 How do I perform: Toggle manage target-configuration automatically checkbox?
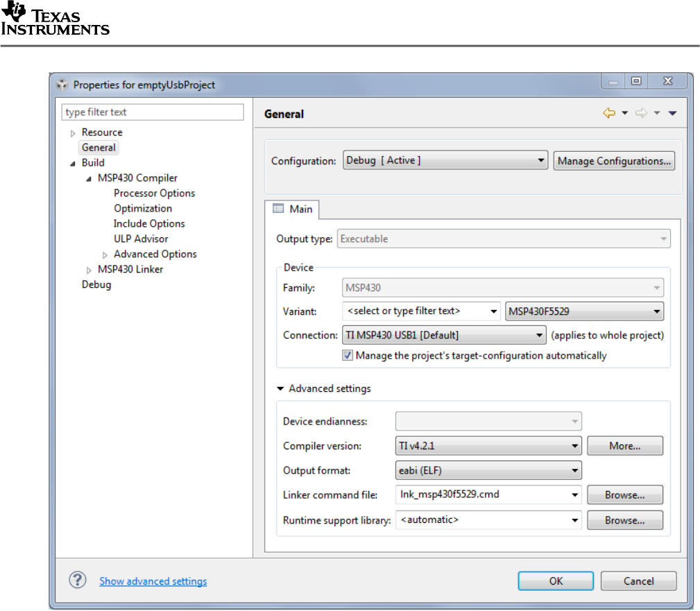point(348,355)
